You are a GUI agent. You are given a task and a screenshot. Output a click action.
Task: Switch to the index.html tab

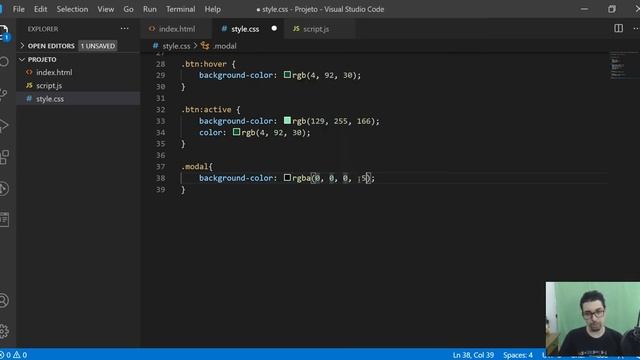coord(176,29)
